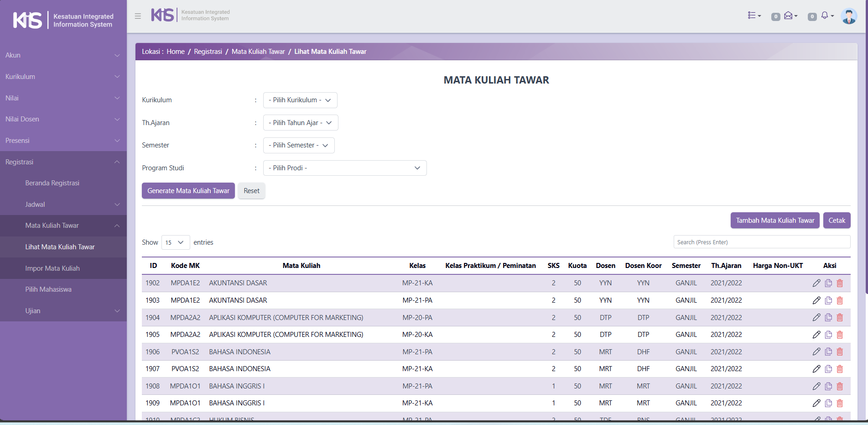Image resolution: width=868 pixels, height=425 pixels.
Task: Edit row 1909 with pencil icon
Action: coord(816,403)
